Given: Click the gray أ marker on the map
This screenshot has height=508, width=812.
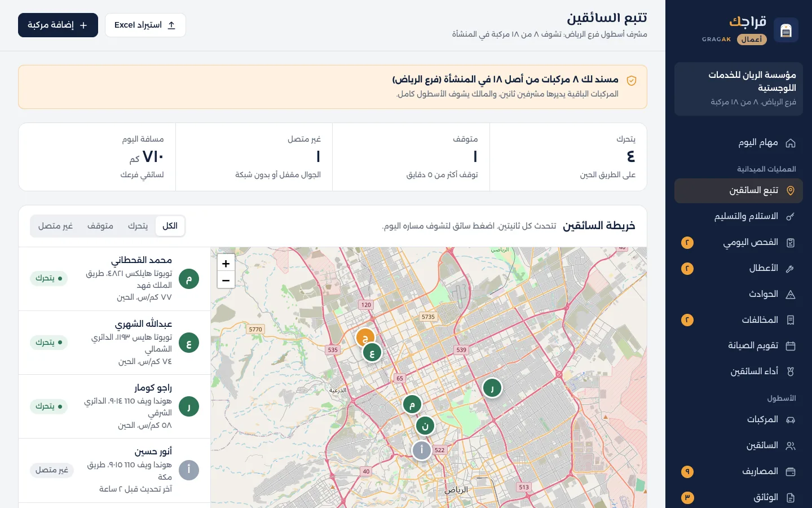Looking at the screenshot, I should [x=421, y=450].
